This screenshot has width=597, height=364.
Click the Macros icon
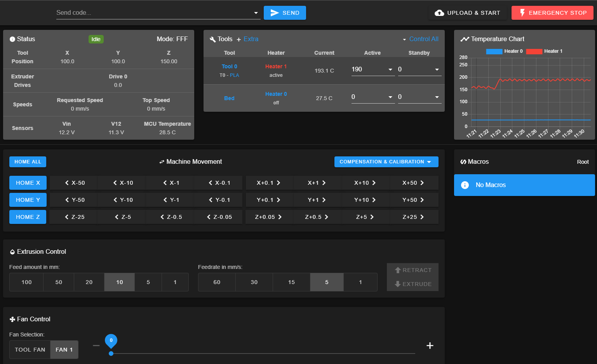coord(463,162)
